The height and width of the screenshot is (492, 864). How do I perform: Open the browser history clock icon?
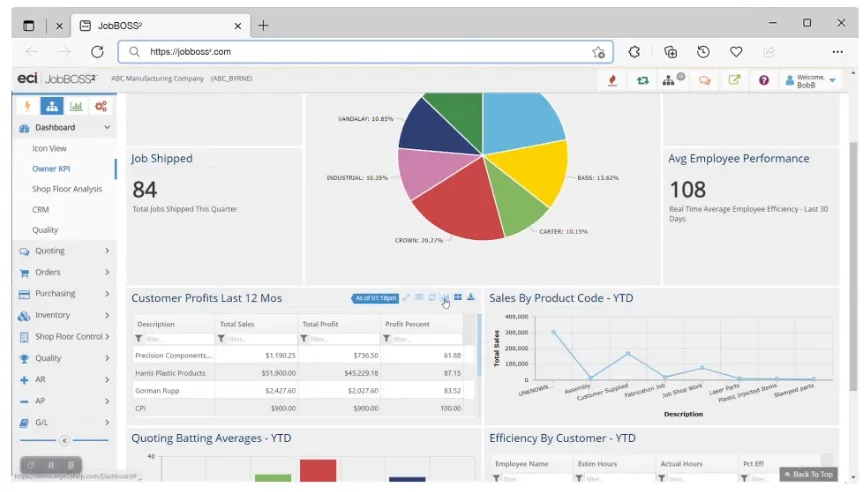[x=703, y=52]
